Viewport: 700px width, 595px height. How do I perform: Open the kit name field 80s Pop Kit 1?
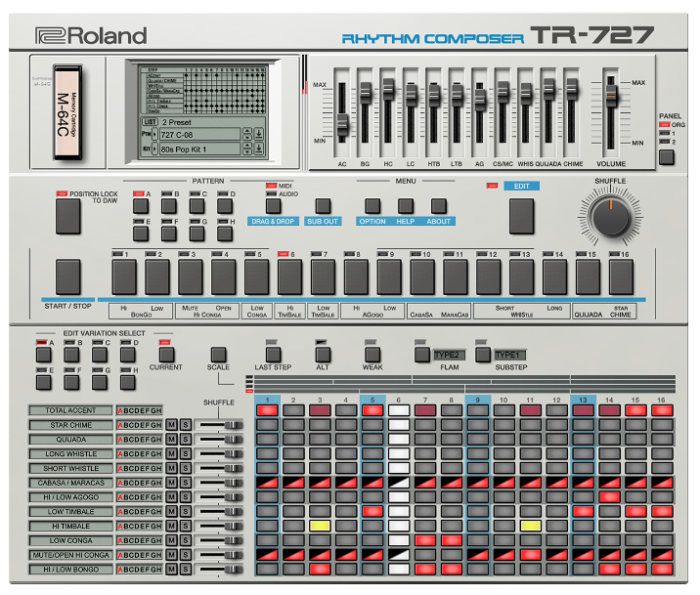click(200, 149)
